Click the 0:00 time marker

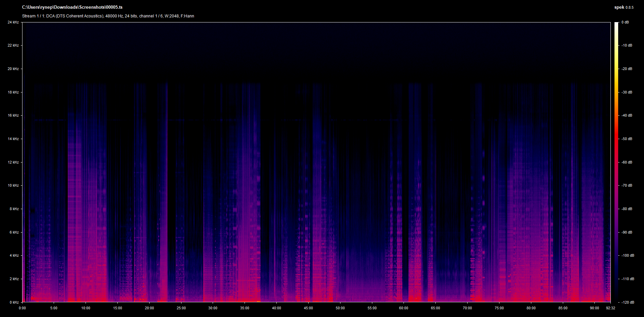tap(22, 308)
